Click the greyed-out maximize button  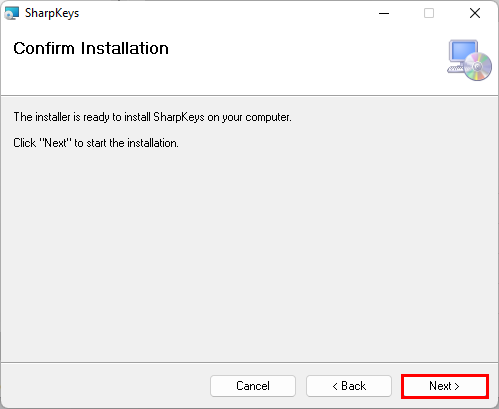[429, 13]
